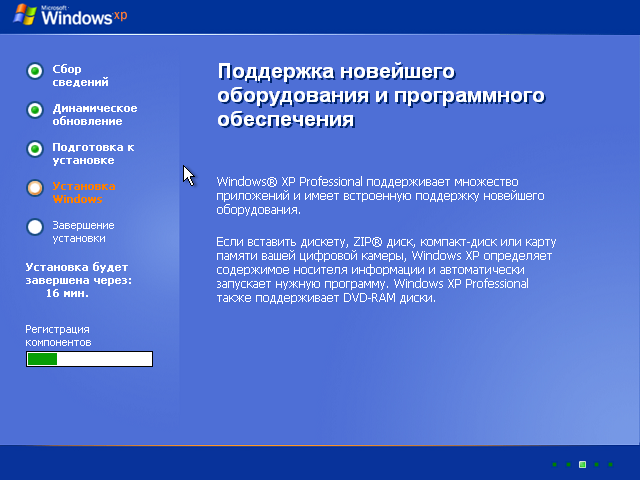The height and width of the screenshot is (480, 640).
Task: Select the green 'Динамическое обновление' step indicator
Action: click(35, 110)
